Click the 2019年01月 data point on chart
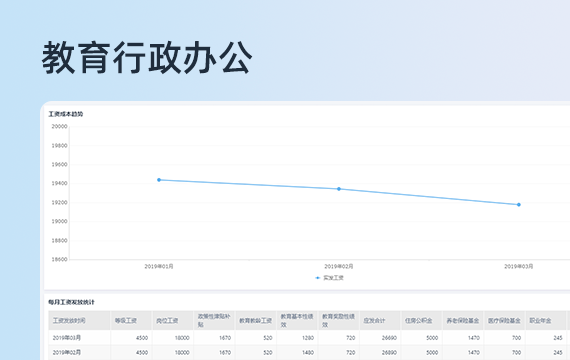Viewport: 570px width, 360px height. pyautogui.click(x=159, y=180)
